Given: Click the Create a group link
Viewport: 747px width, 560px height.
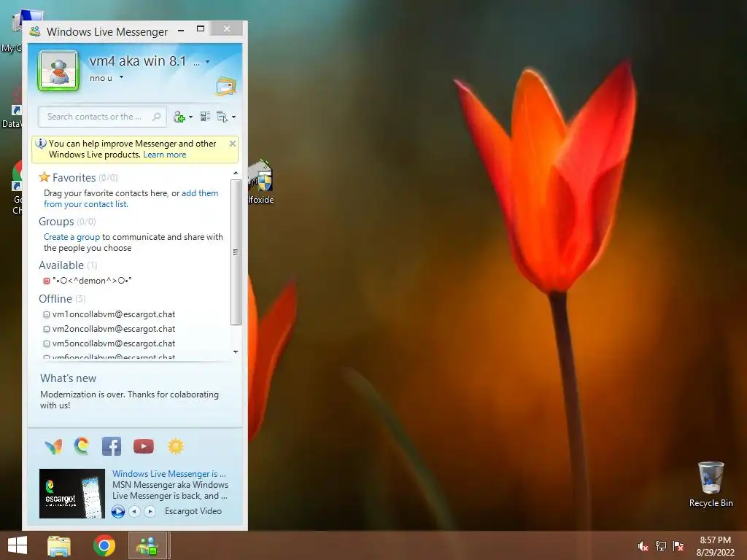Looking at the screenshot, I should (72, 237).
